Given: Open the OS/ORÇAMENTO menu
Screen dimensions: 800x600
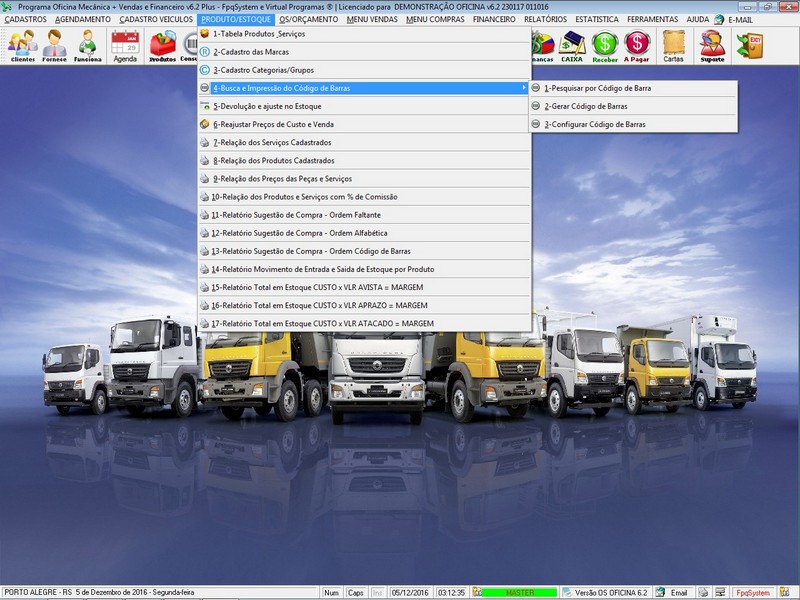Looking at the screenshot, I should pos(309,19).
